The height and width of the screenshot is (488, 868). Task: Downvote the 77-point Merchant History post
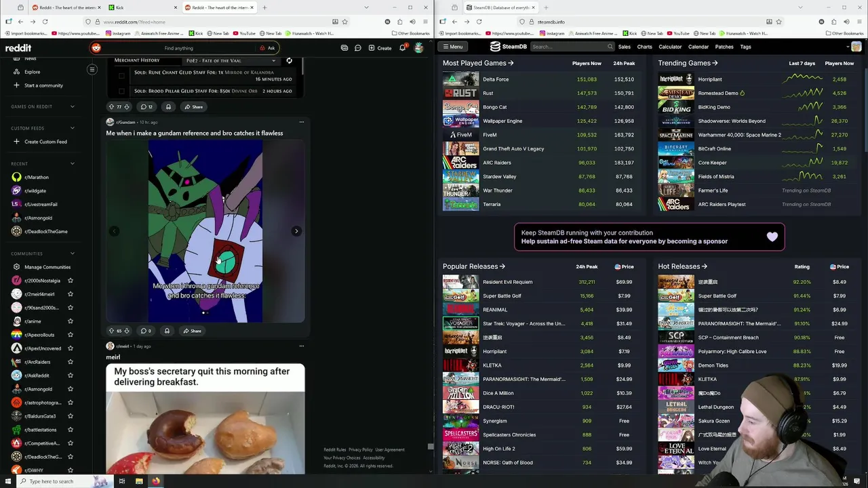click(127, 106)
